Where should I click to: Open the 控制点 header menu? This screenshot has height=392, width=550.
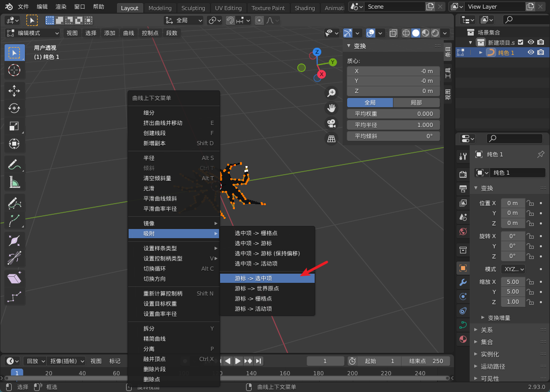(150, 33)
